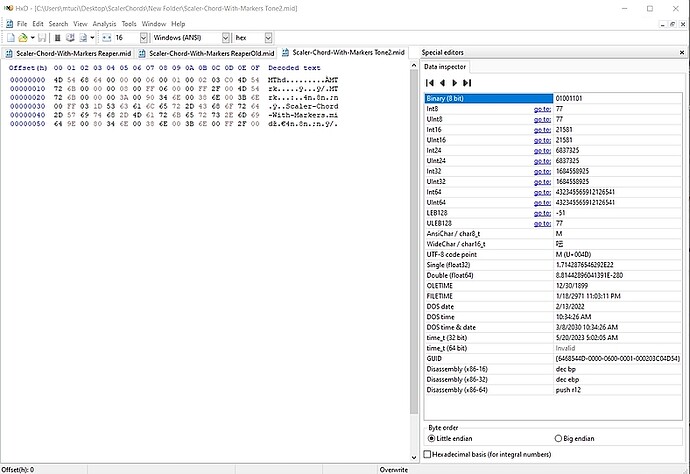Open the Window menu

pos(154,24)
